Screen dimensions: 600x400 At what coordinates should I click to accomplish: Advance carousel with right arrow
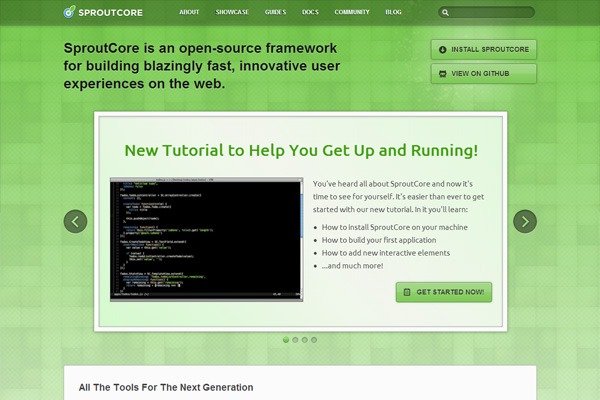pos(524,221)
